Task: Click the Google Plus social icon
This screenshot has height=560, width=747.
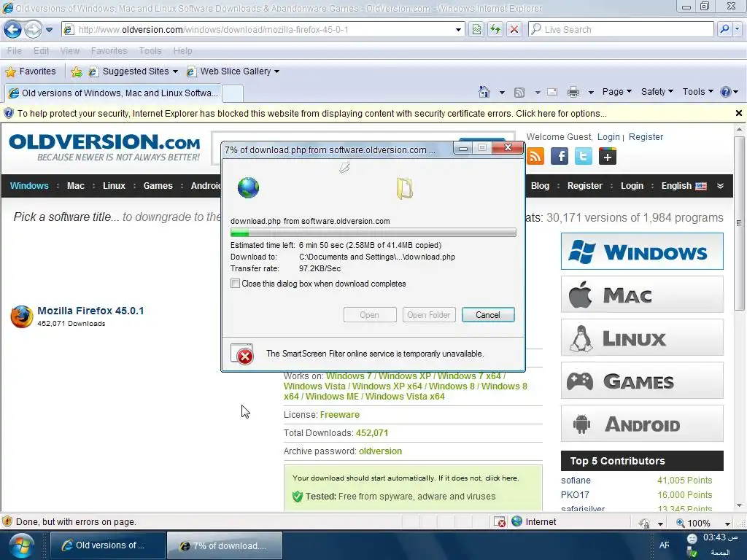Action: coord(608,156)
